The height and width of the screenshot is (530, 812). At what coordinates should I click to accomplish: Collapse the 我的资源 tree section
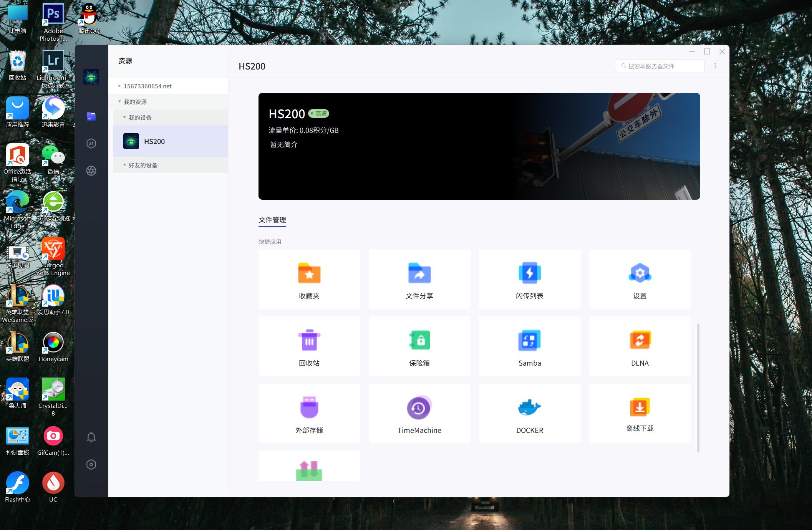[119, 102]
